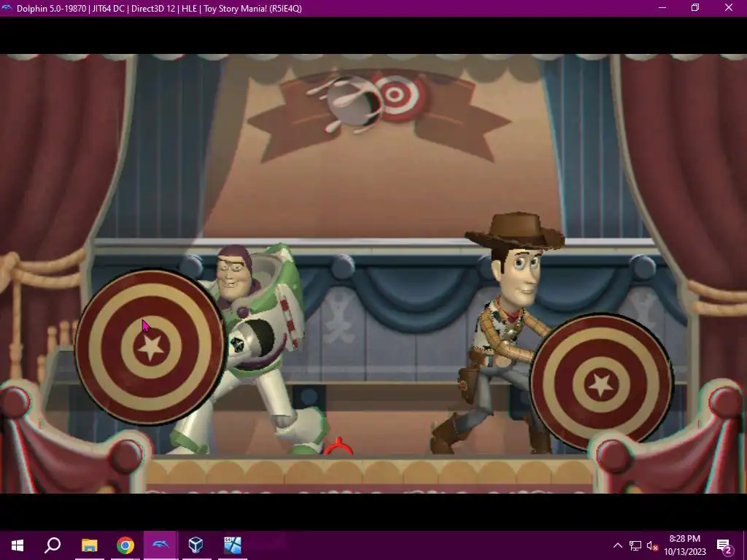Open the Windows Start menu
The image size is (747, 560).
coord(18,545)
